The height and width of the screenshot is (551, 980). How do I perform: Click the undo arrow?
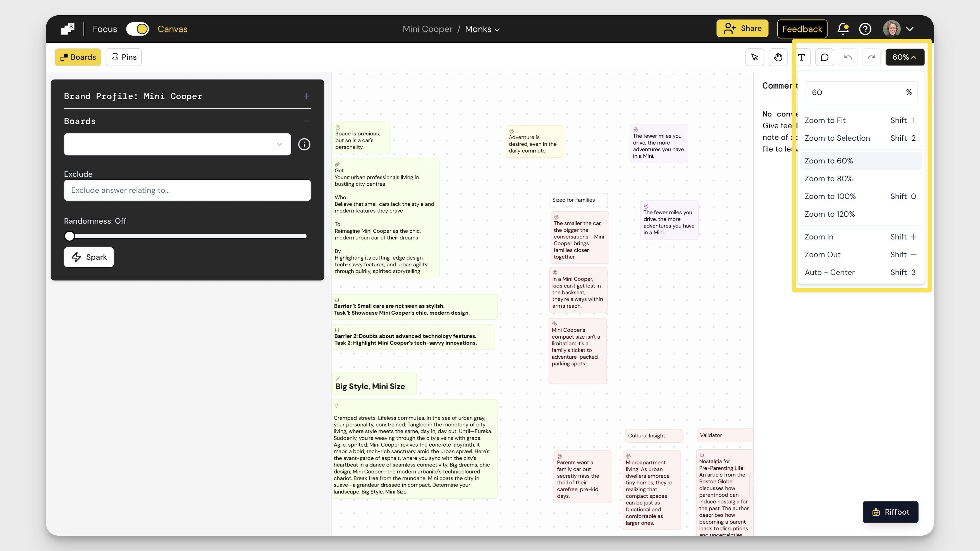coord(848,57)
